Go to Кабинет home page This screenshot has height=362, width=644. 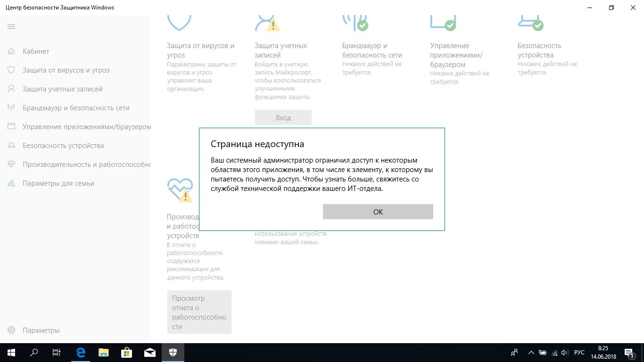36,51
